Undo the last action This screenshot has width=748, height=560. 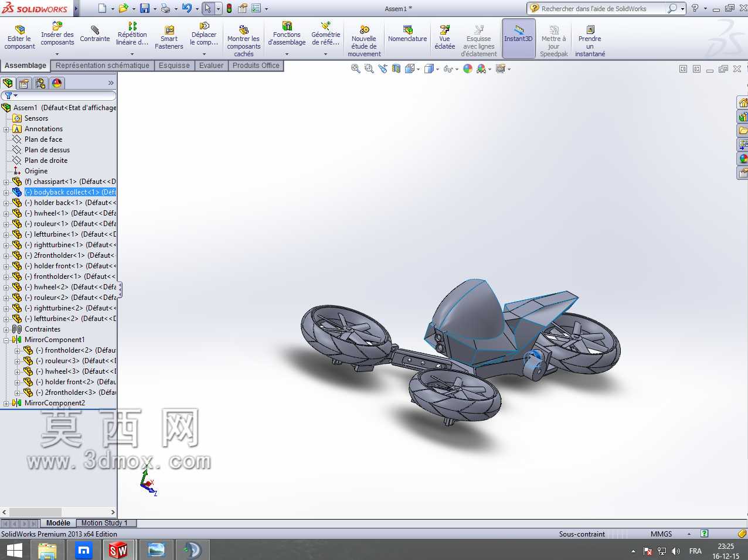tap(186, 8)
